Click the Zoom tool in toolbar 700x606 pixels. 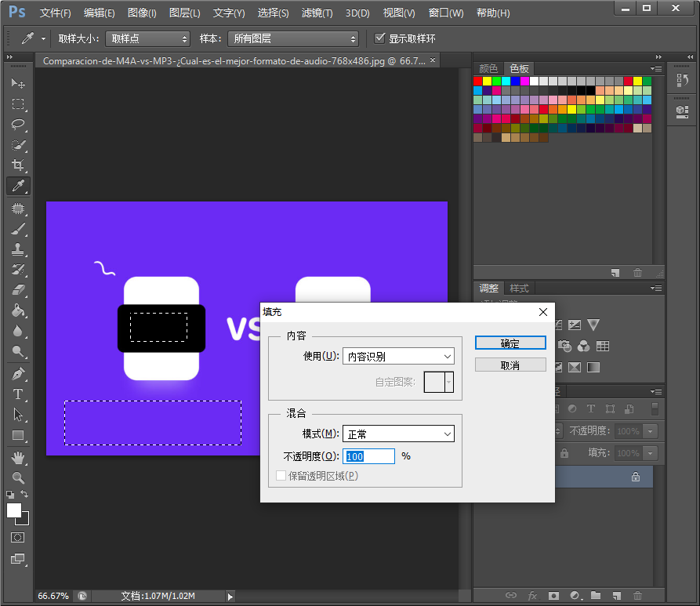[x=18, y=477]
